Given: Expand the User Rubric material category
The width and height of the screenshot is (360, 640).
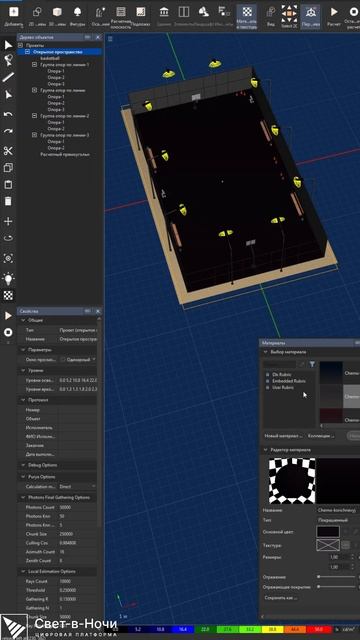Looking at the screenshot, I should click(268, 387).
